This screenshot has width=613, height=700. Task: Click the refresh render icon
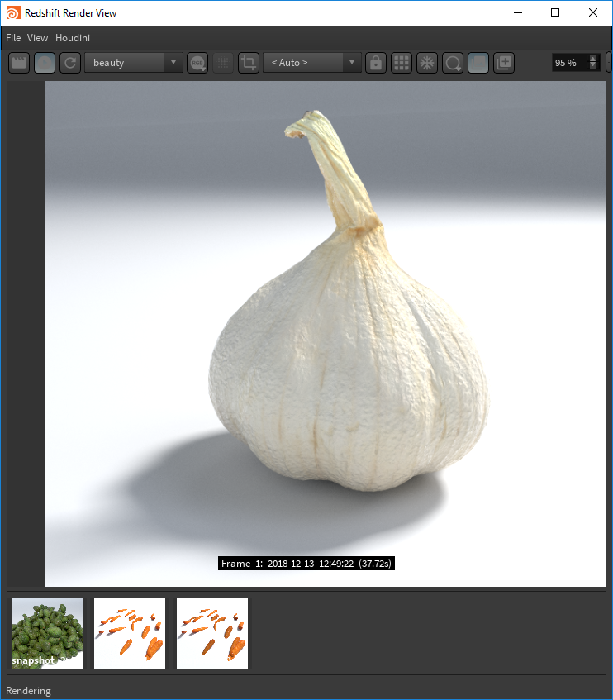pos(70,63)
